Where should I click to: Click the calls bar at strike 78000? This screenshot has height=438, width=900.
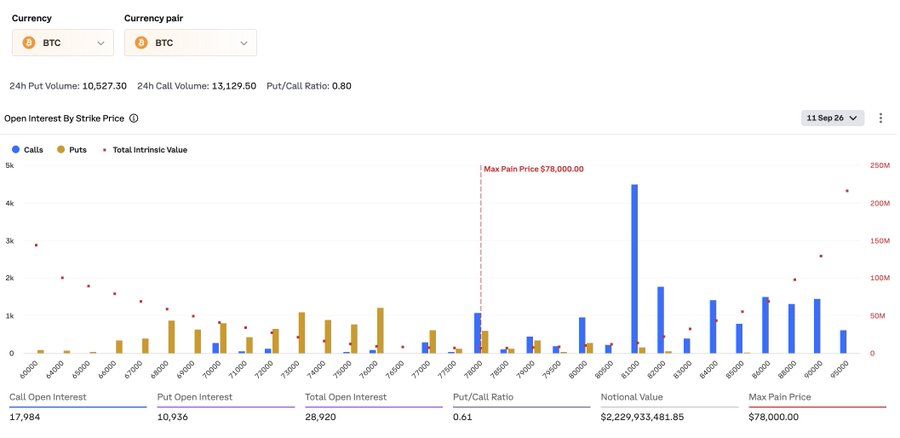pyautogui.click(x=478, y=333)
